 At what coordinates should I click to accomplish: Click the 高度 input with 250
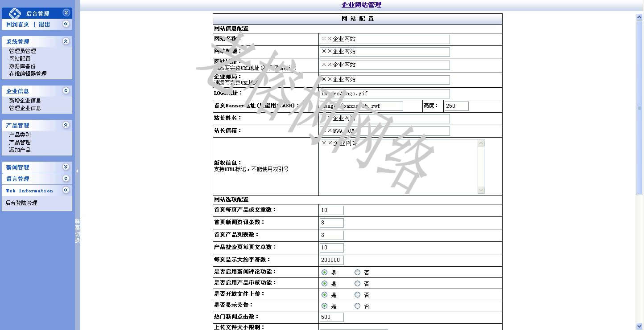click(x=456, y=106)
